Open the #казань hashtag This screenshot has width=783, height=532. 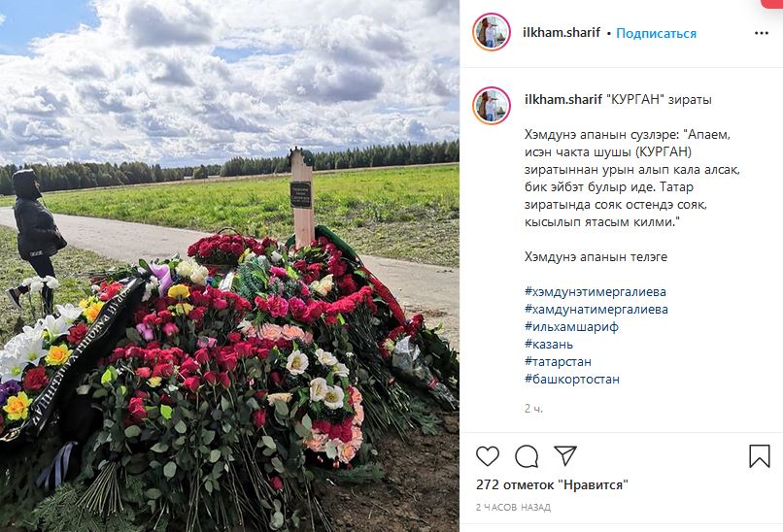(549, 344)
